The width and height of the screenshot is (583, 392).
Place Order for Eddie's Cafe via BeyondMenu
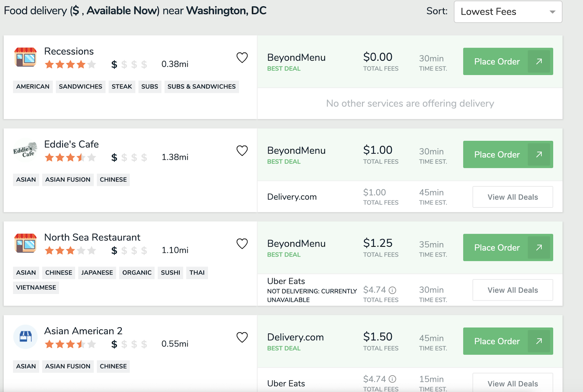pos(497,155)
